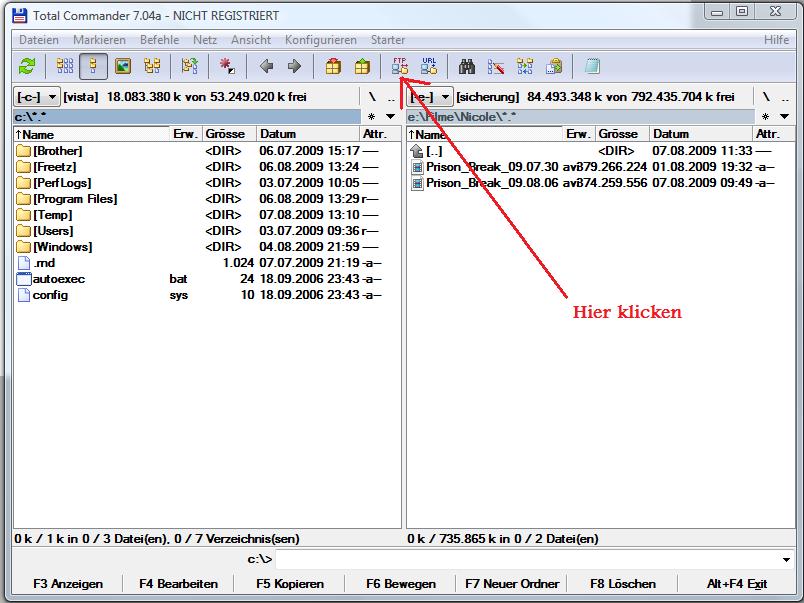Enable thumbnail view mode
The height and width of the screenshot is (603, 804).
[123, 66]
